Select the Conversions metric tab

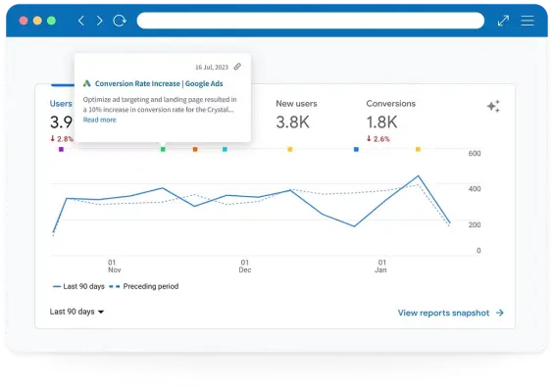[391, 104]
